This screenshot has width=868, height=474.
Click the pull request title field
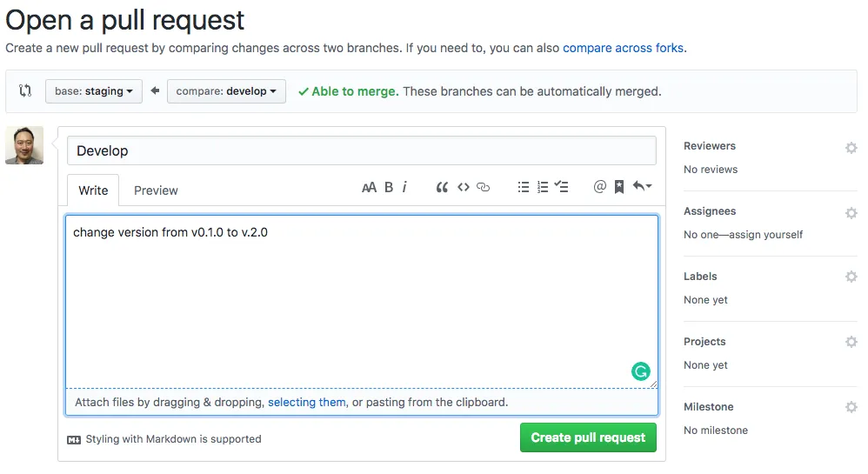(361, 150)
